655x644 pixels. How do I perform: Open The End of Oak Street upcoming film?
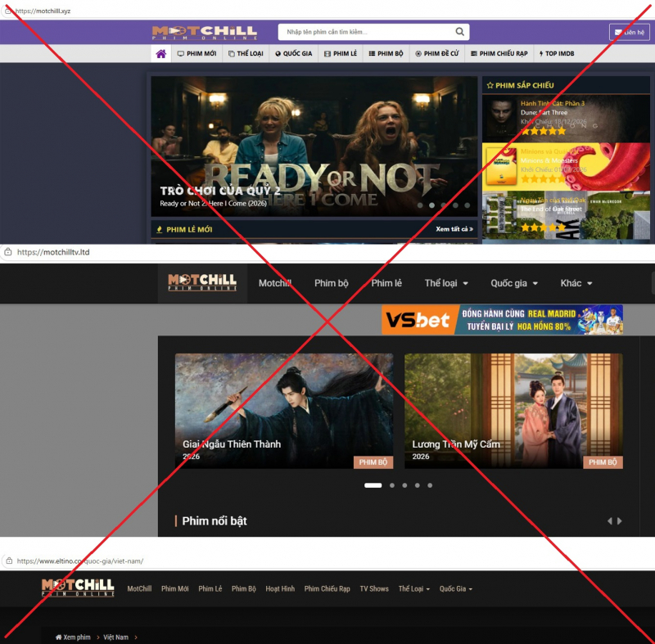(x=566, y=215)
